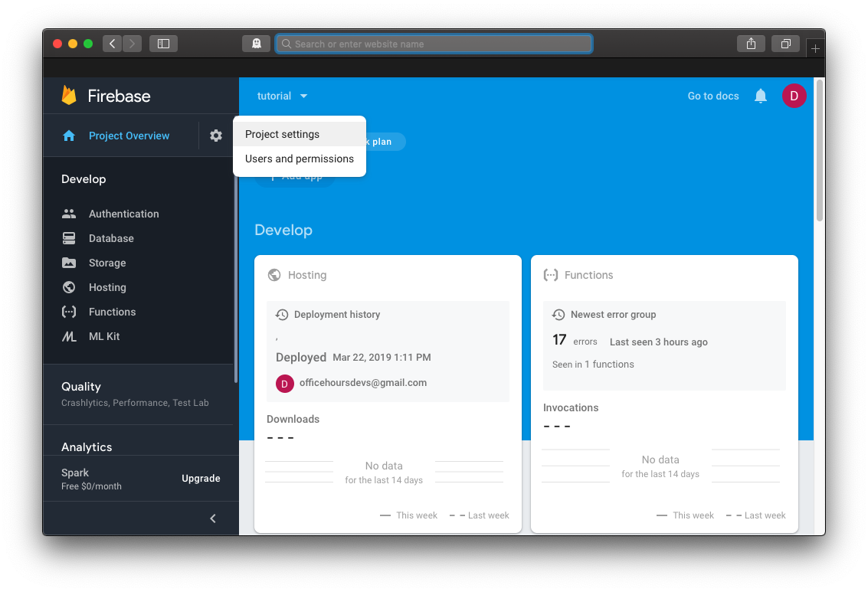
Task: Click the page's vertical scrollbar
Action: click(819, 153)
